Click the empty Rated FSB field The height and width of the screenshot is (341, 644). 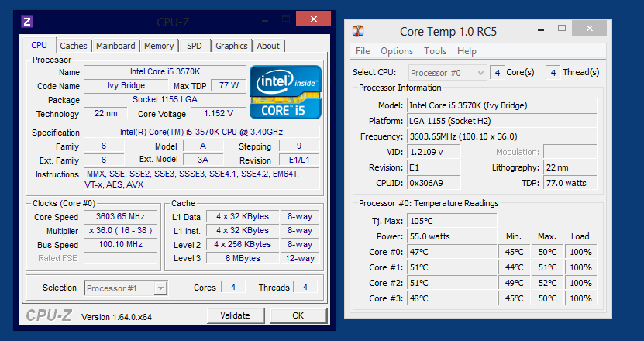tap(120, 258)
